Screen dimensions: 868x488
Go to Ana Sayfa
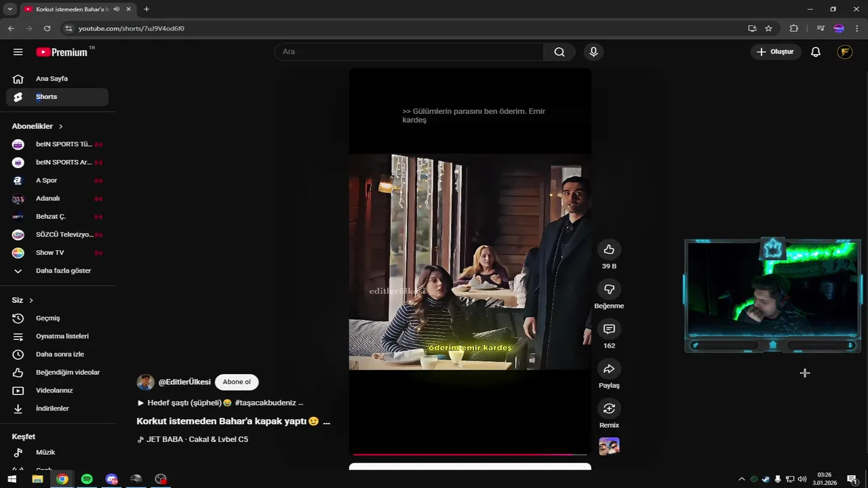click(58, 79)
